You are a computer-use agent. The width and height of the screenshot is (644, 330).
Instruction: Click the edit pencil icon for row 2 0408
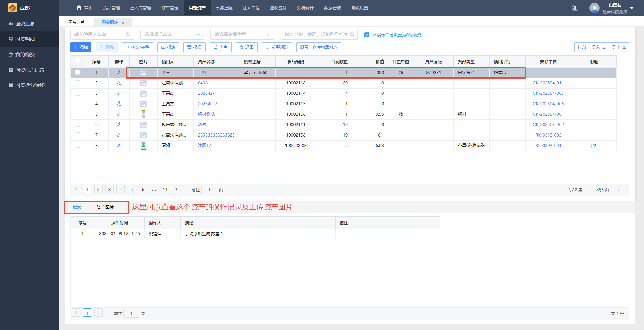[x=119, y=83]
